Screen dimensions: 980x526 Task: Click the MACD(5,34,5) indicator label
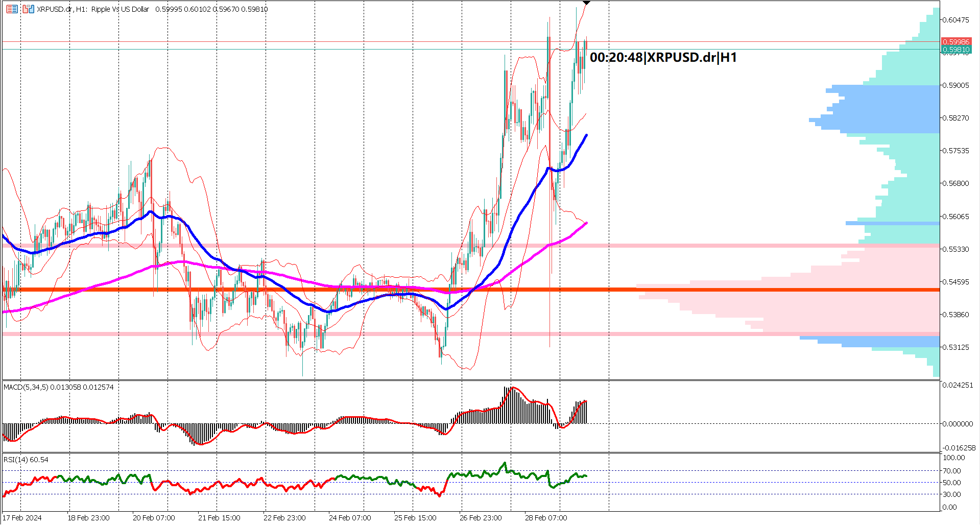tap(59, 387)
